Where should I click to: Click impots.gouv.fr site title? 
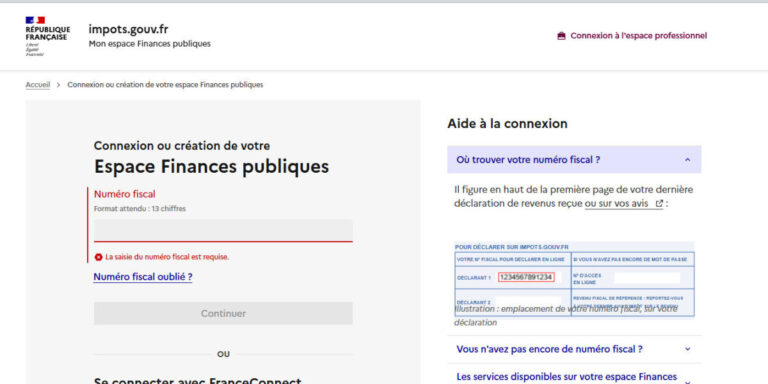click(x=128, y=29)
